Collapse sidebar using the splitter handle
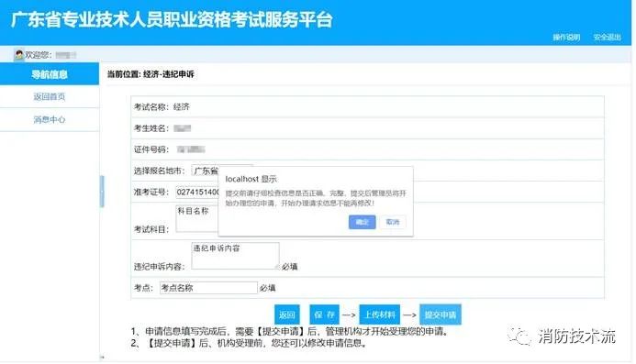Viewport: 636px width, 364px height. pyautogui.click(x=102, y=192)
